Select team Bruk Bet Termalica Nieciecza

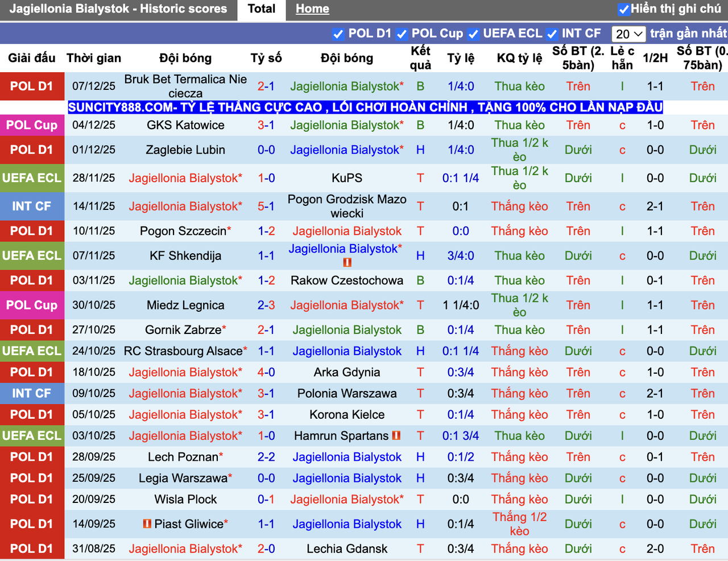(185, 86)
